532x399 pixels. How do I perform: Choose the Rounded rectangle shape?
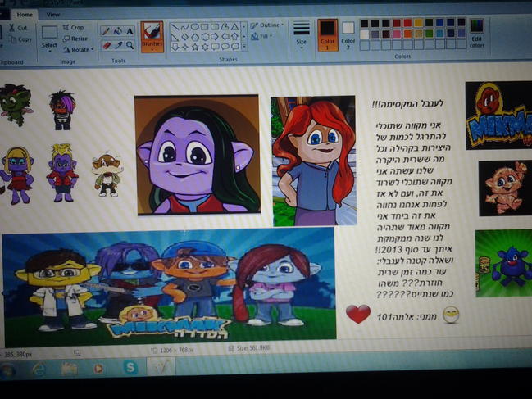click(215, 26)
